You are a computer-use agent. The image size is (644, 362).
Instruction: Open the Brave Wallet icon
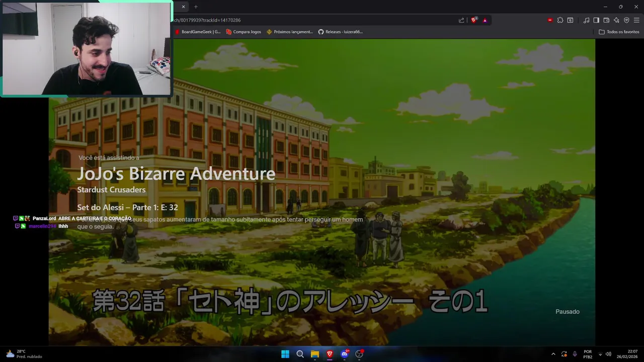point(606,20)
